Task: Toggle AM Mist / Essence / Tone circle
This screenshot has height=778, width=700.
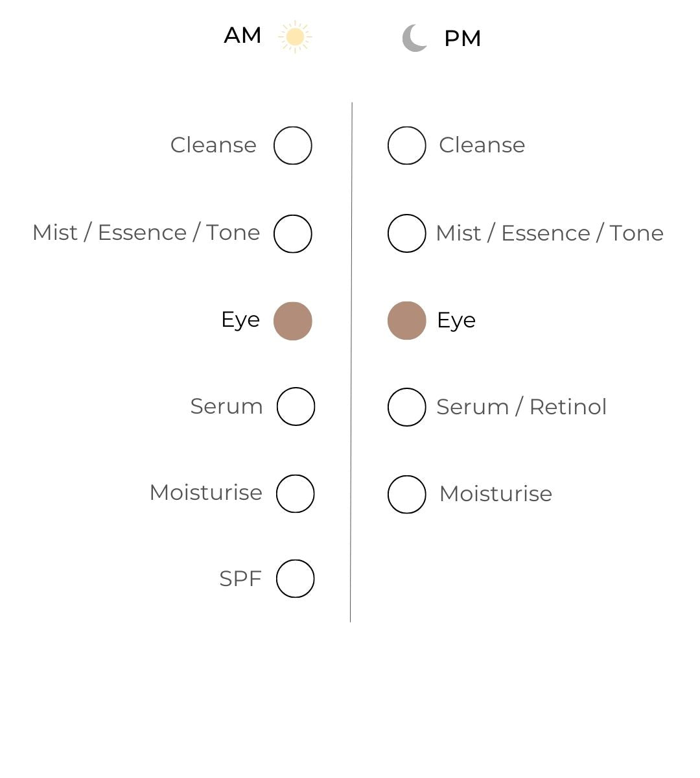Action: [293, 233]
